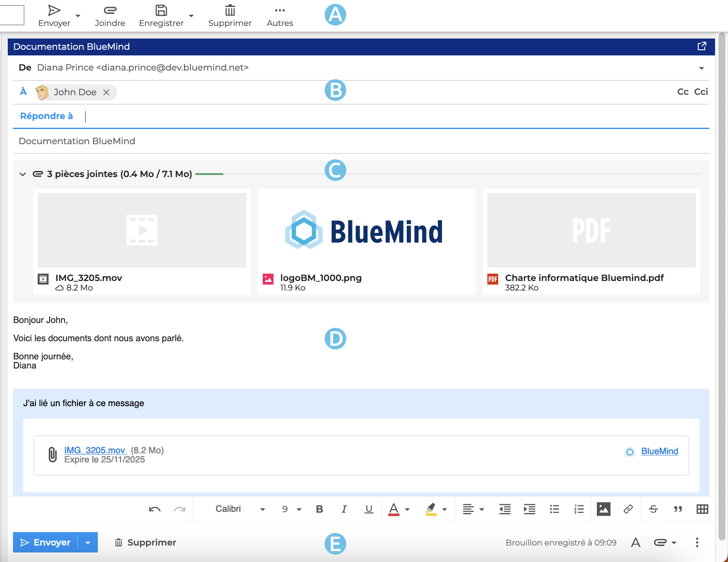
Task: Expand the sender address dropdown
Action: (x=701, y=68)
